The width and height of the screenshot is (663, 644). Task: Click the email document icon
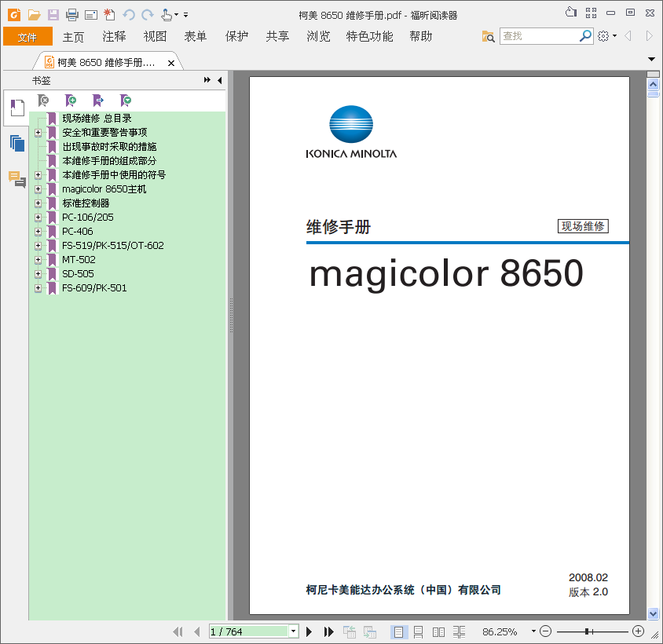coord(91,16)
